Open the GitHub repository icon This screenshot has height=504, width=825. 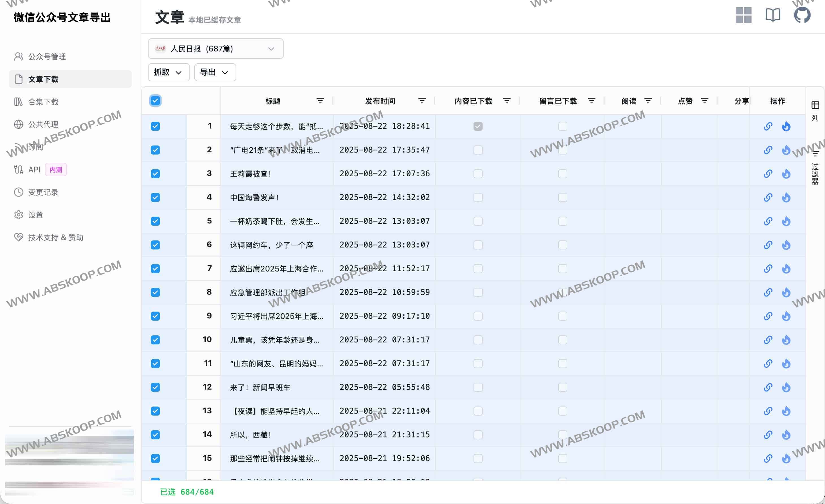(802, 15)
